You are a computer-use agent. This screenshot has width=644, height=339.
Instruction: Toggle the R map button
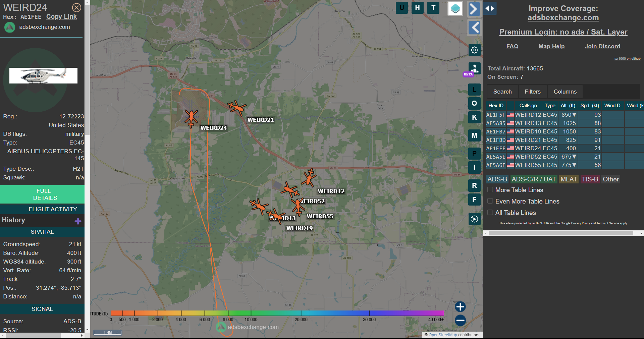474,185
